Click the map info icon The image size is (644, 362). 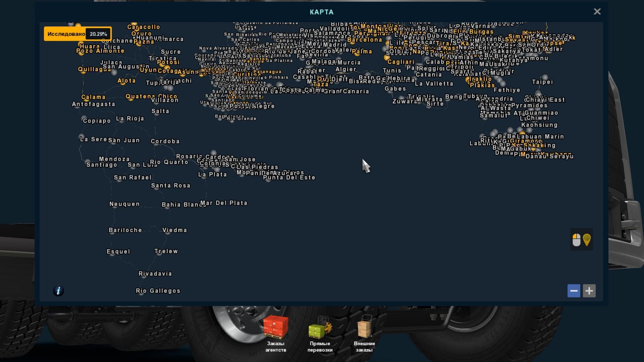click(x=58, y=291)
